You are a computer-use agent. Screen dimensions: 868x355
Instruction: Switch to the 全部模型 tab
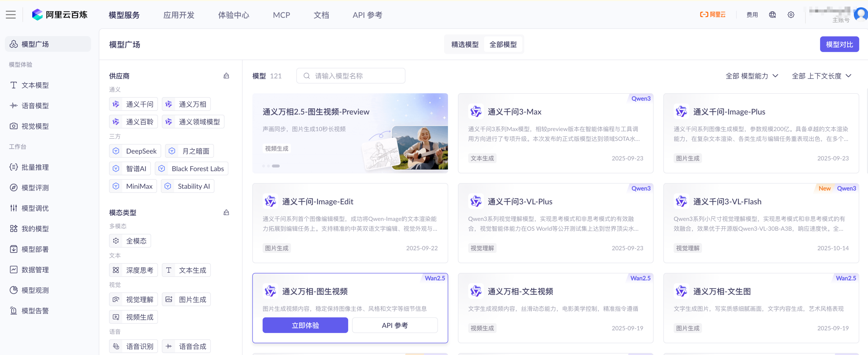[x=503, y=44]
